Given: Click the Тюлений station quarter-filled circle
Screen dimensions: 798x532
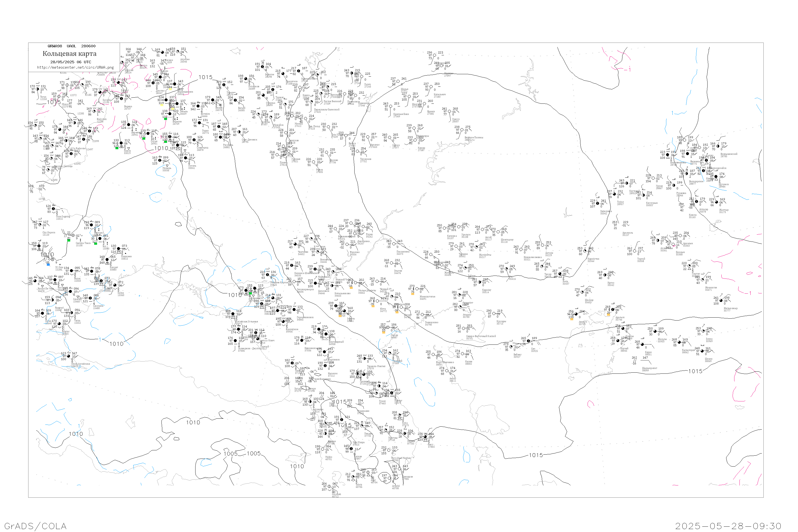Looking at the screenshot, I should pyautogui.click(x=390, y=354).
